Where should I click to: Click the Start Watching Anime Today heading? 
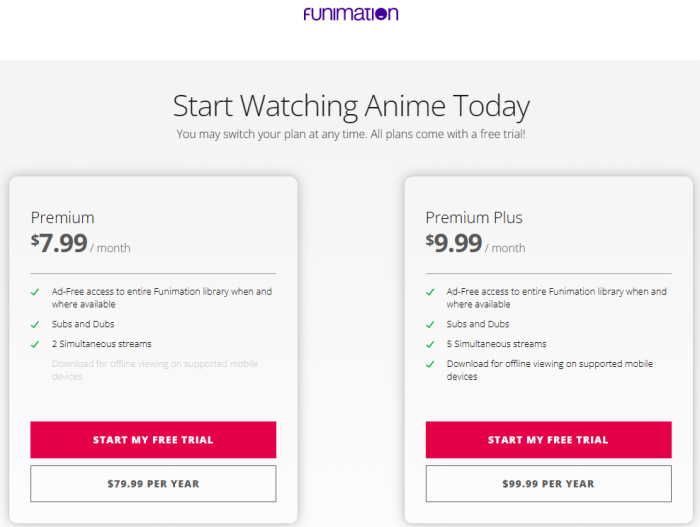coord(351,106)
